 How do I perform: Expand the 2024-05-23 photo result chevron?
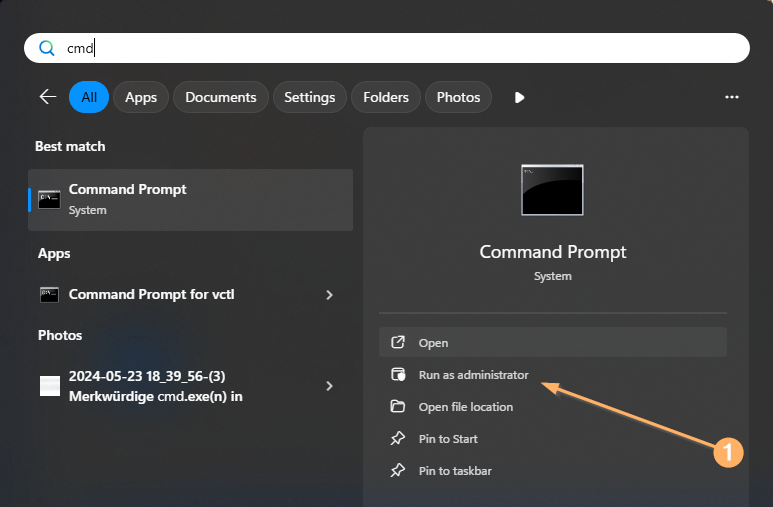click(x=329, y=386)
